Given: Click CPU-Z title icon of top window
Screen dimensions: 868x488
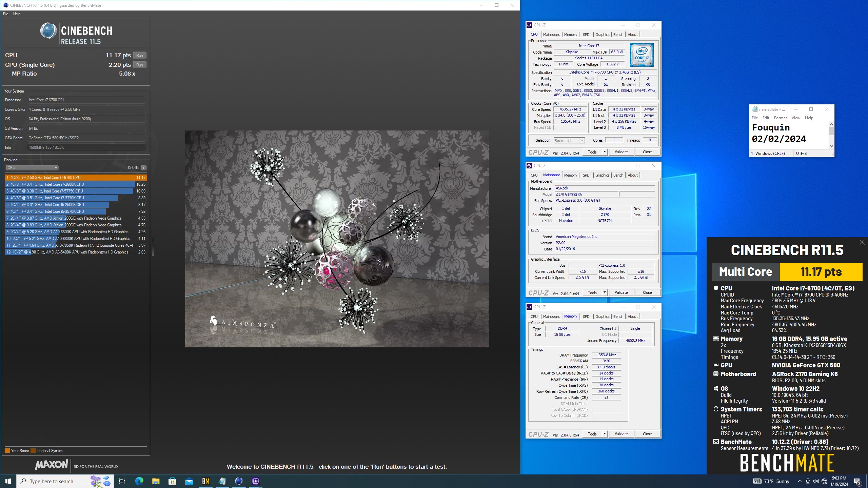Looking at the screenshot, I should (529, 25).
